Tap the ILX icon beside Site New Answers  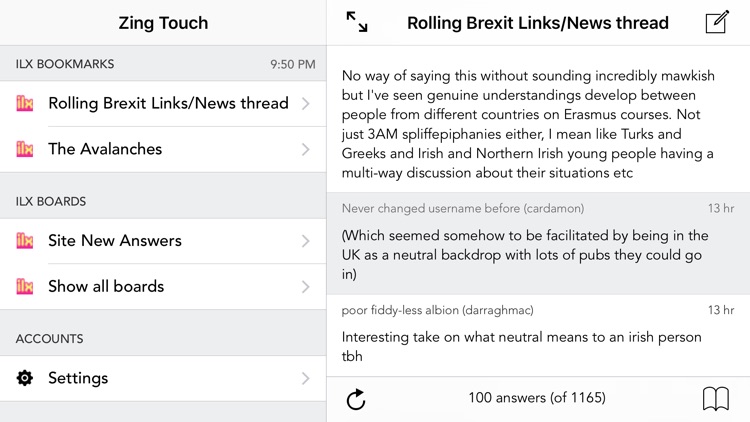[25, 241]
